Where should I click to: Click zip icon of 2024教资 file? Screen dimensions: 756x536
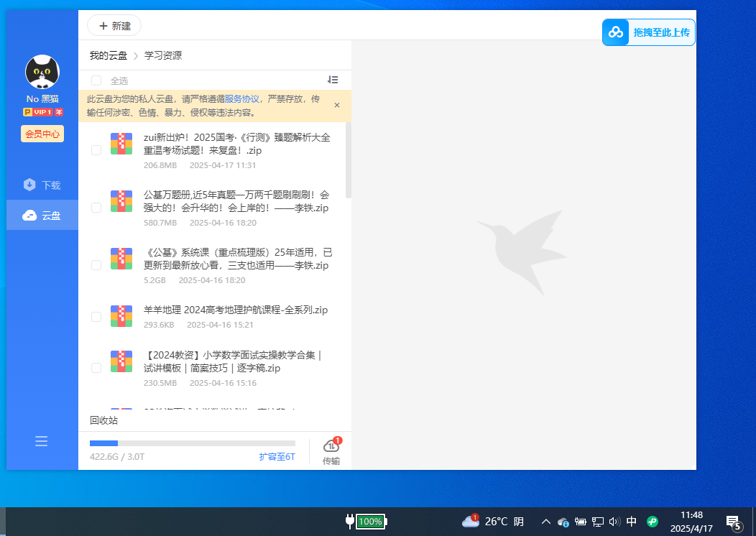point(121,361)
